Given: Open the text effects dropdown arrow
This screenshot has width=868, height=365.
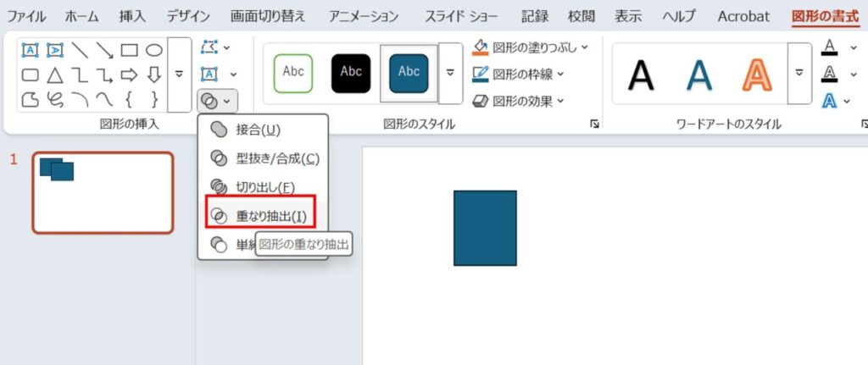Looking at the screenshot, I should 847,101.
